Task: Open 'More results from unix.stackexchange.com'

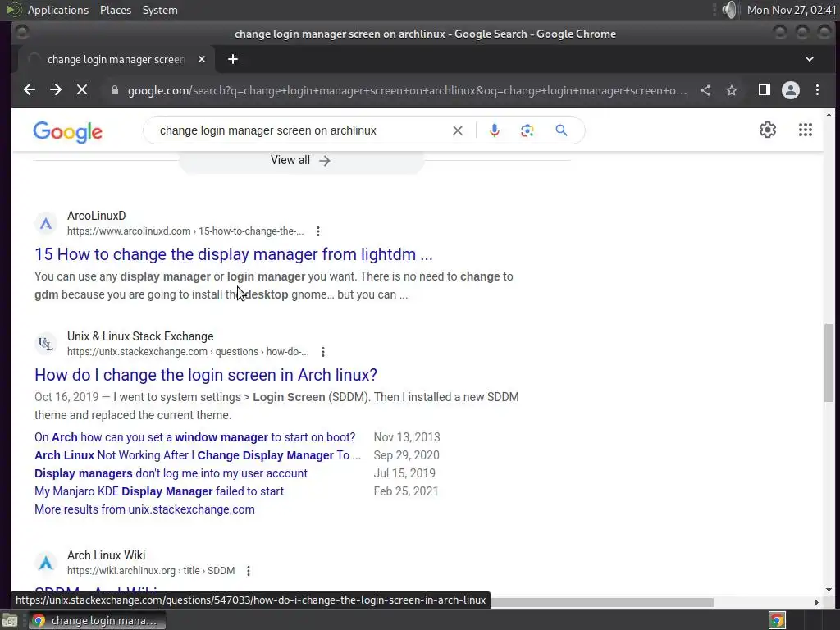Action: pos(144,509)
